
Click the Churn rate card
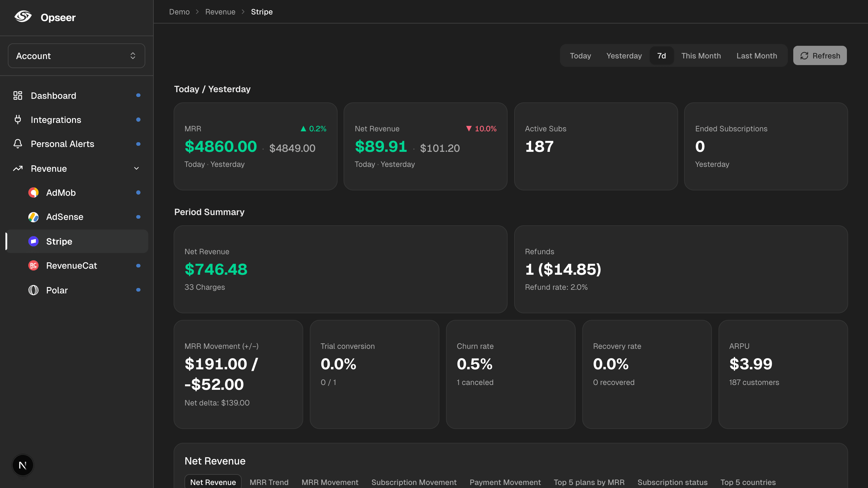coord(511,374)
